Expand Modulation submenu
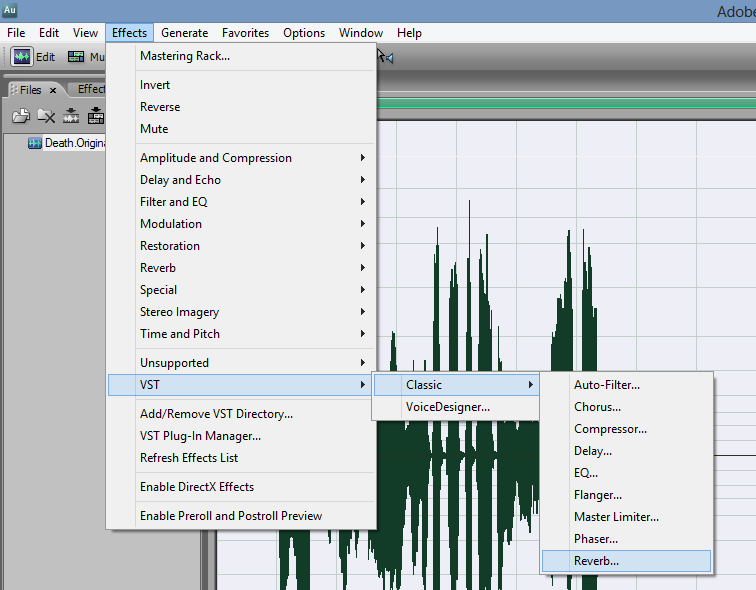The image size is (756, 590). click(x=241, y=224)
